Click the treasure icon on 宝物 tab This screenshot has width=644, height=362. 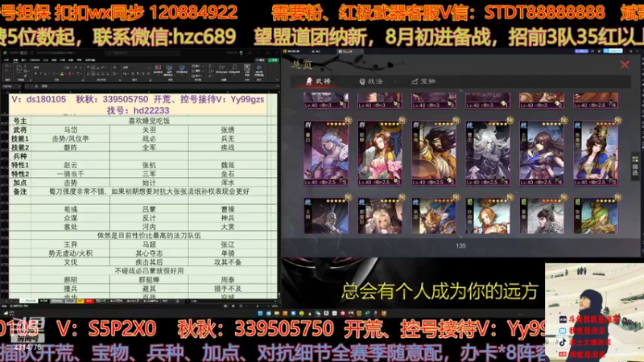click(x=414, y=81)
